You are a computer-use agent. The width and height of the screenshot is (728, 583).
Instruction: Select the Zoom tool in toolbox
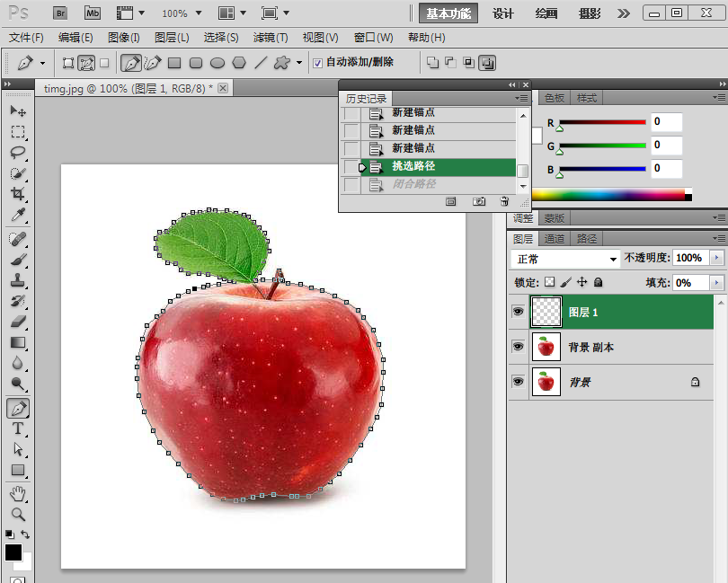tap(17, 514)
